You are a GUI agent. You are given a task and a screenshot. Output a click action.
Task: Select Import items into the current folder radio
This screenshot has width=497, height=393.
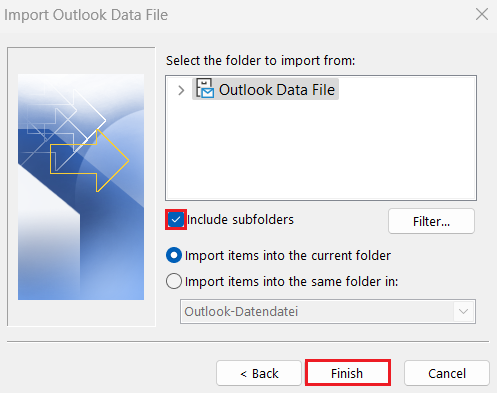coord(174,256)
